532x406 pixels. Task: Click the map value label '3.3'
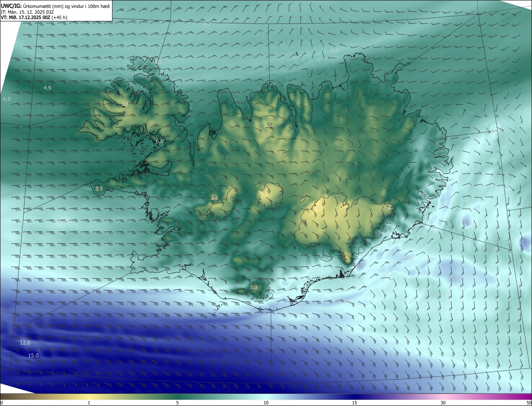click(x=254, y=287)
